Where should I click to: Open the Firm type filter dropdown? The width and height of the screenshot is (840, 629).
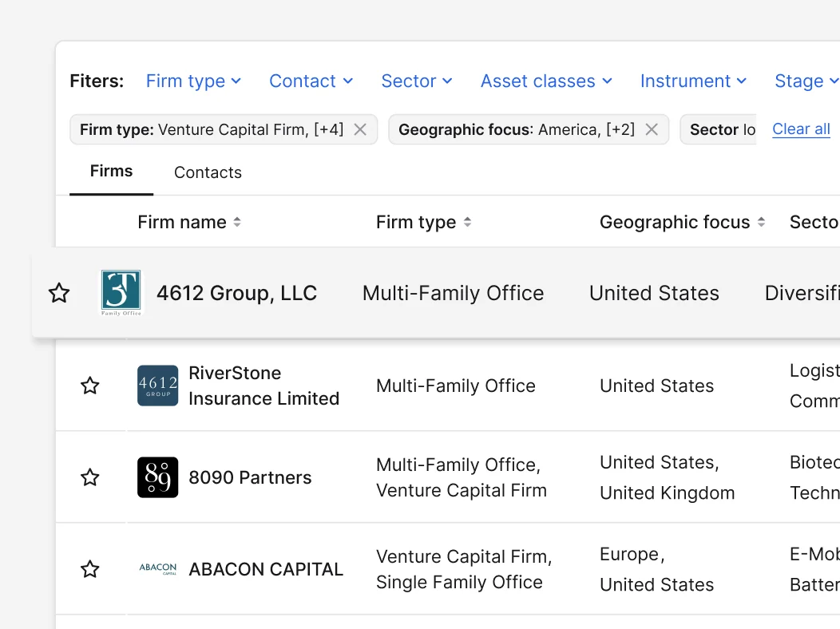coord(193,81)
